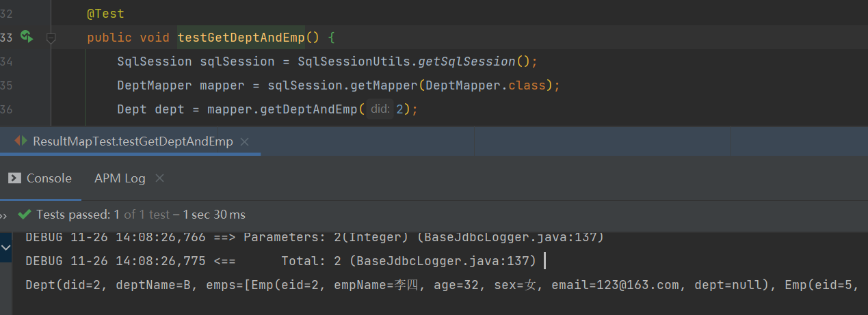The image size is (868, 315).
Task: Close the APM Log tab
Action: (x=160, y=178)
